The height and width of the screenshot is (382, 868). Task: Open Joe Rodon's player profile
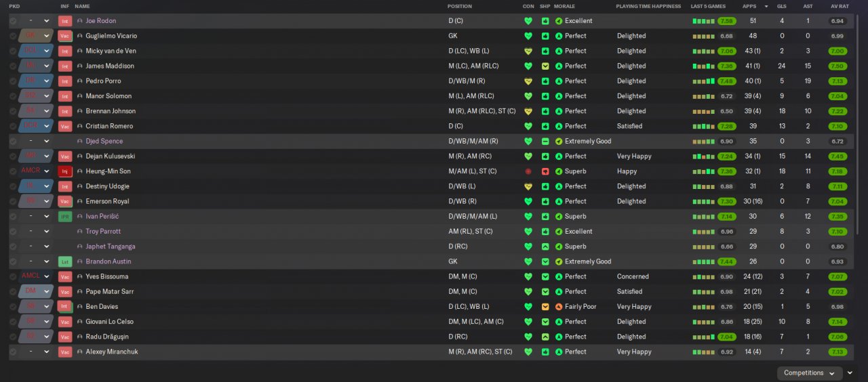pyautogui.click(x=101, y=21)
